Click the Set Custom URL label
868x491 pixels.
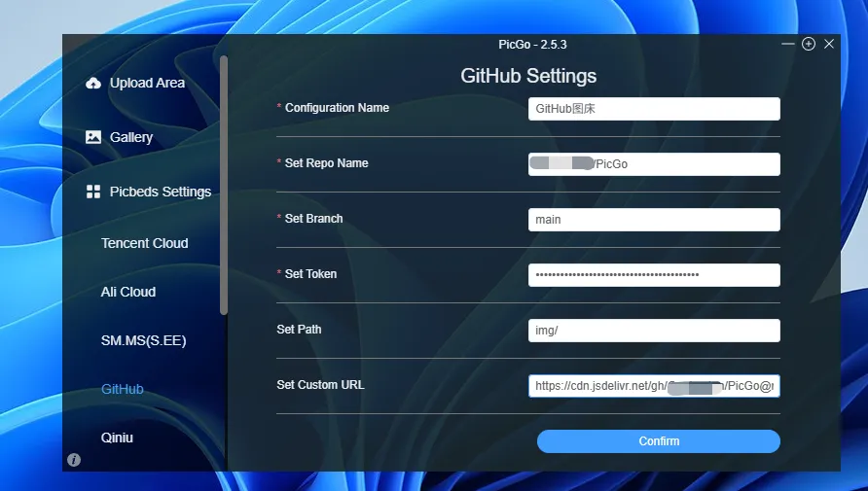(x=320, y=384)
